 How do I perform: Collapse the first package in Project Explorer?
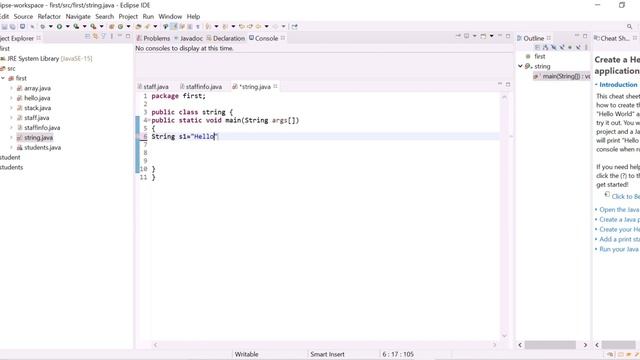[x=3, y=78]
